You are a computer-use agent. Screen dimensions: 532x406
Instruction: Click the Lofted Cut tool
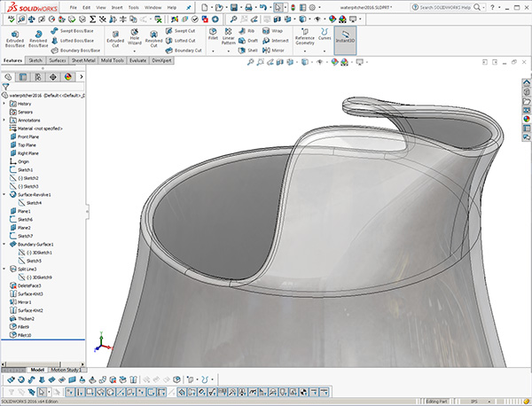(180, 41)
